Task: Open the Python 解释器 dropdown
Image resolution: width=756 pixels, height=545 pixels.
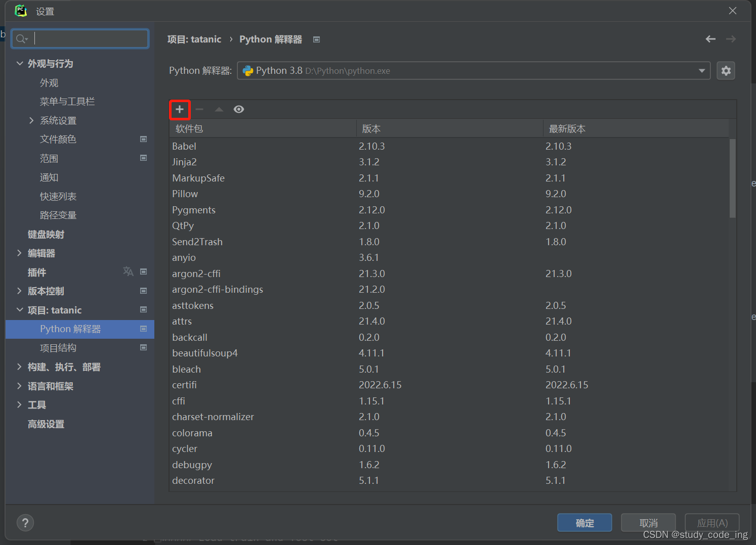Action: click(x=474, y=71)
